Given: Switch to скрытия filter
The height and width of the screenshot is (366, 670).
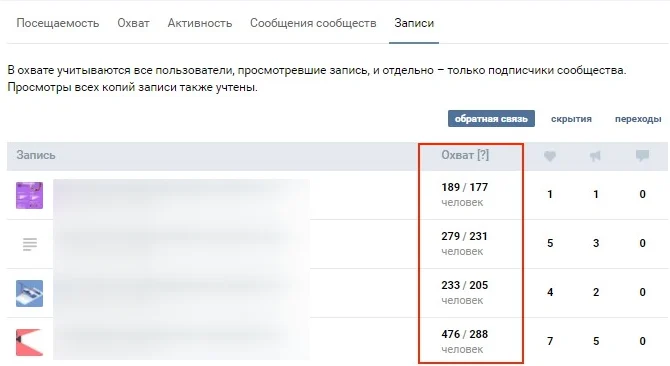Looking at the screenshot, I should point(571,119).
